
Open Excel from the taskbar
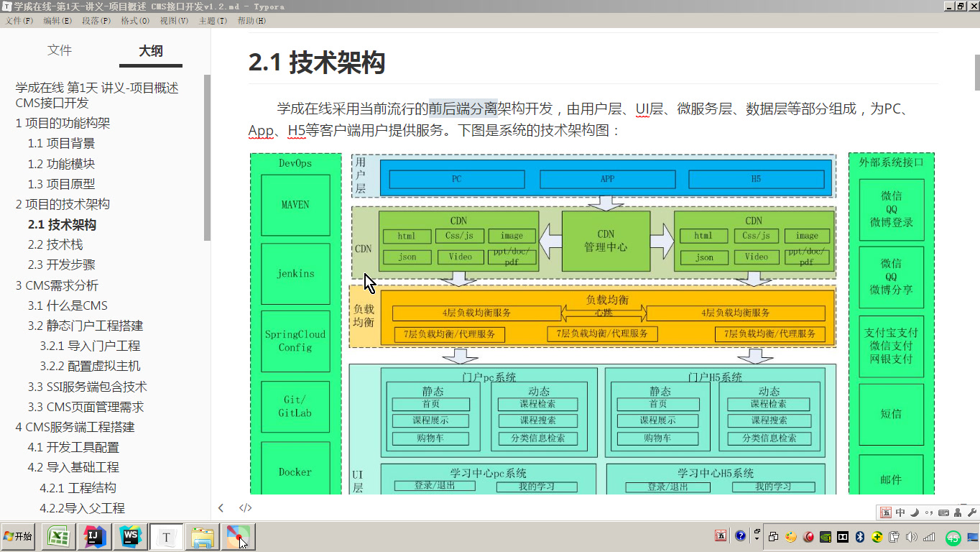coord(58,537)
